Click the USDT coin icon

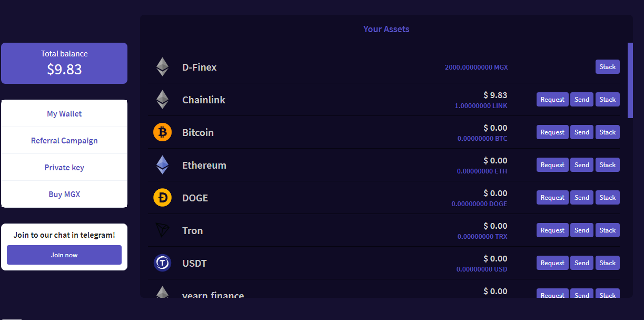point(162,263)
